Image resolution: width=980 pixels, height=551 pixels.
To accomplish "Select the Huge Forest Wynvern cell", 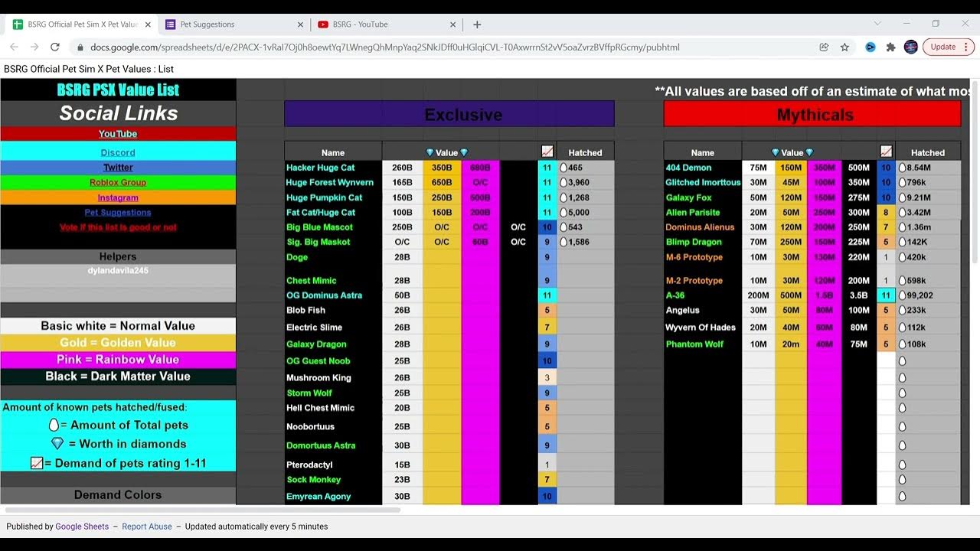I will point(333,182).
